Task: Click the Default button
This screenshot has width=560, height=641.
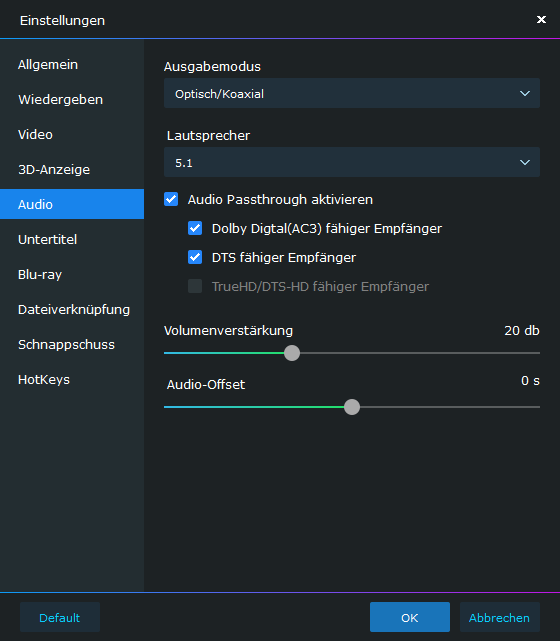Action: 60,617
